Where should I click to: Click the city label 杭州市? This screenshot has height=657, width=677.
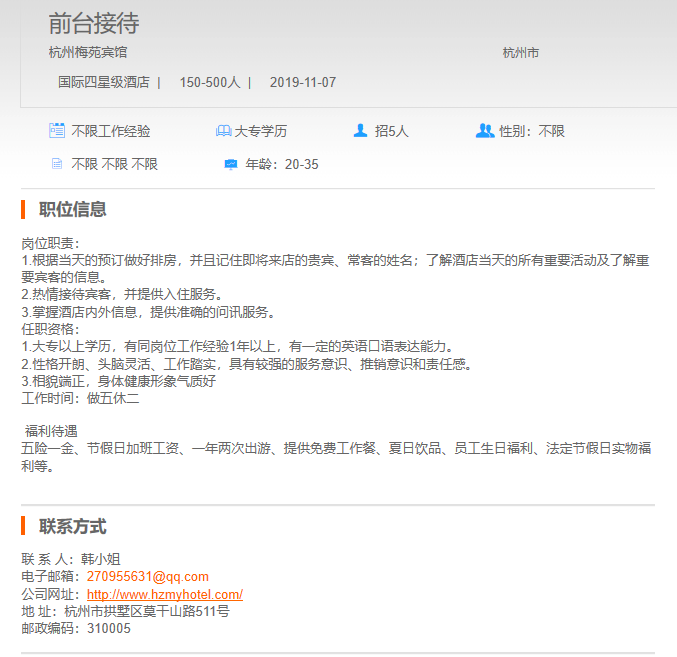520,52
